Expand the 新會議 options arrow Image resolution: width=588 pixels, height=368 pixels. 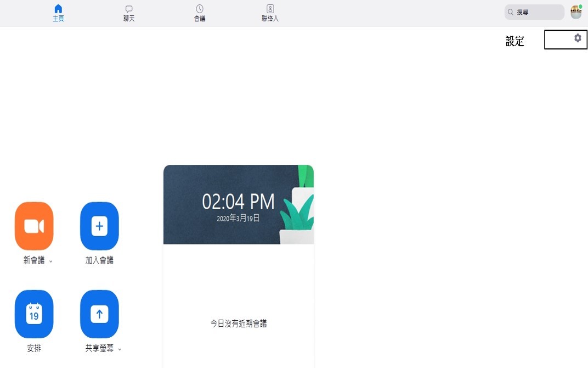(50, 261)
